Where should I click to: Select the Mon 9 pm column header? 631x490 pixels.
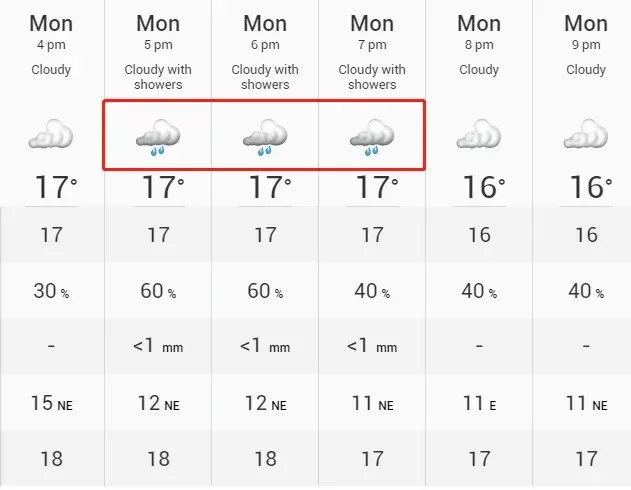(x=586, y=32)
